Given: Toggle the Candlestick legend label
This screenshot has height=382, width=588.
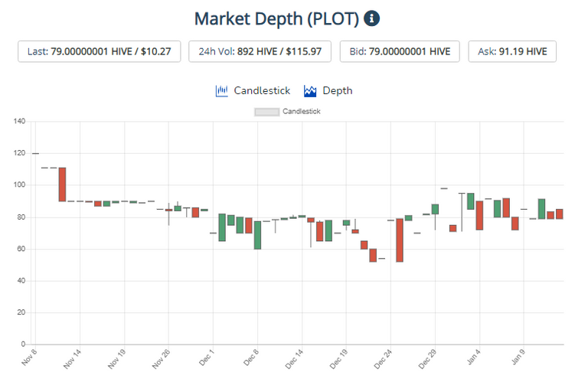Looking at the screenshot, I should point(302,111).
